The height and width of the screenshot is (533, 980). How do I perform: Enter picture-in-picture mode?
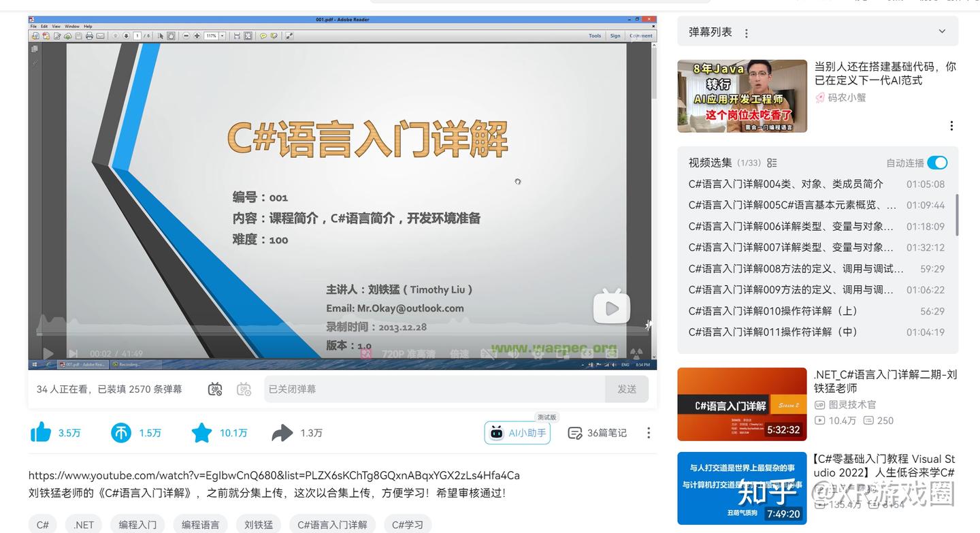click(x=563, y=353)
